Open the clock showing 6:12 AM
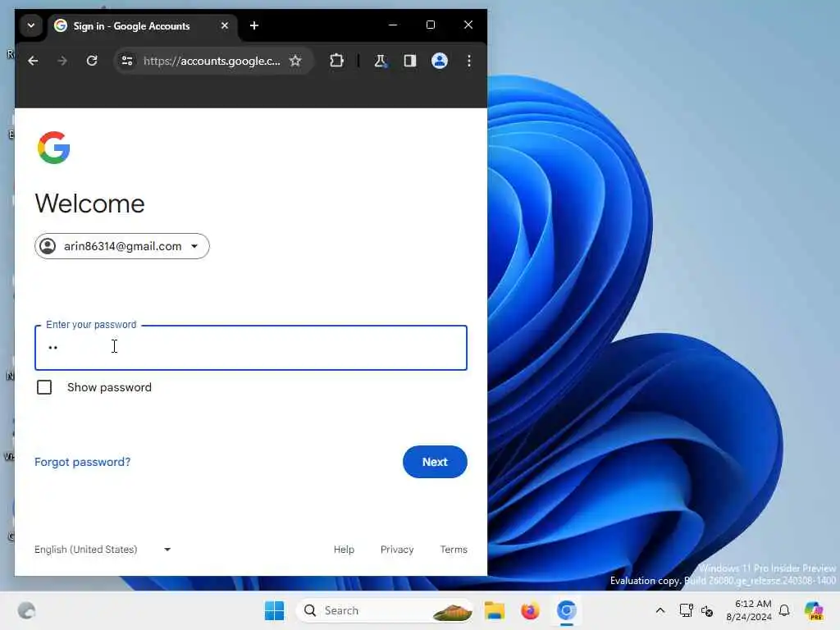 (749, 610)
